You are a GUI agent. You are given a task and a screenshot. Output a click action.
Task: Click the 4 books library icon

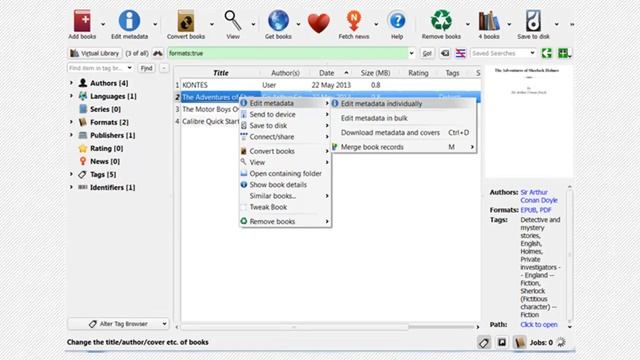(x=489, y=21)
